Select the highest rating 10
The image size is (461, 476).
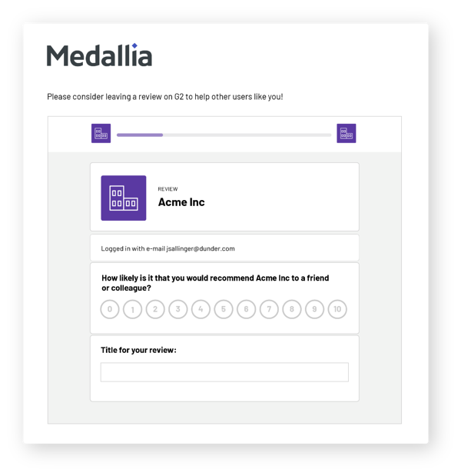[337, 309]
